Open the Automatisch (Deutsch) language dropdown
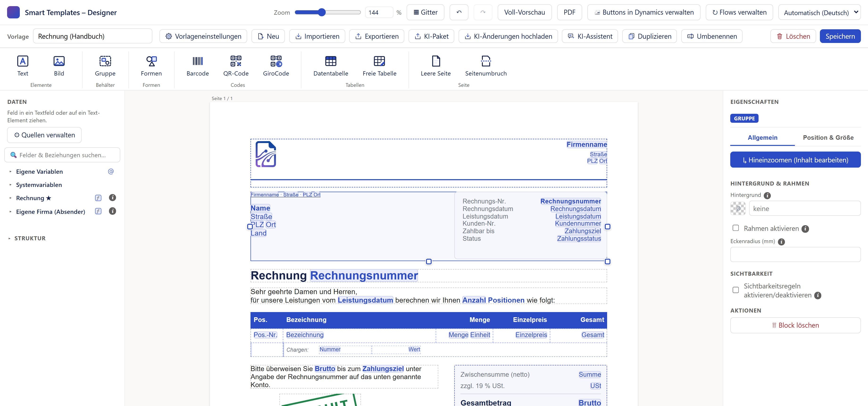 click(x=819, y=13)
